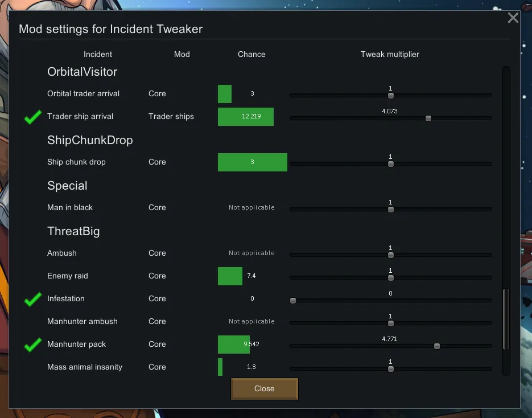Click the Manhunter ambush slider handle
Viewport: 532px width, 418px height.
click(x=390, y=323)
